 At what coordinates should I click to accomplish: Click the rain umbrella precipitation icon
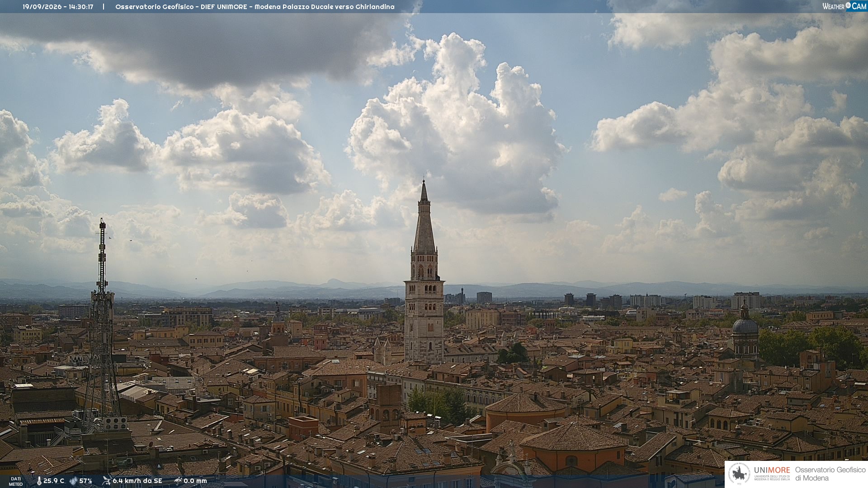178,481
